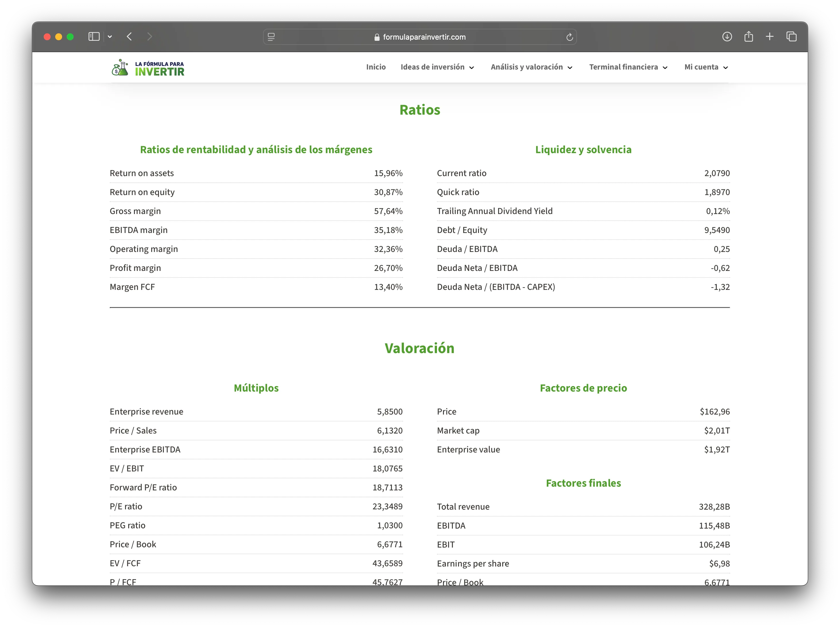The image size is (840, 628).
Task: Select the Market cap label
Action: [x=458, y=430]
